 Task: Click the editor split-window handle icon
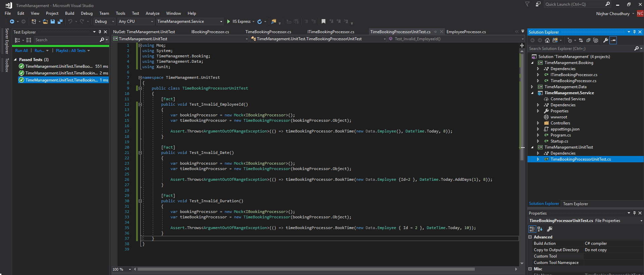(x=522, y=45)
